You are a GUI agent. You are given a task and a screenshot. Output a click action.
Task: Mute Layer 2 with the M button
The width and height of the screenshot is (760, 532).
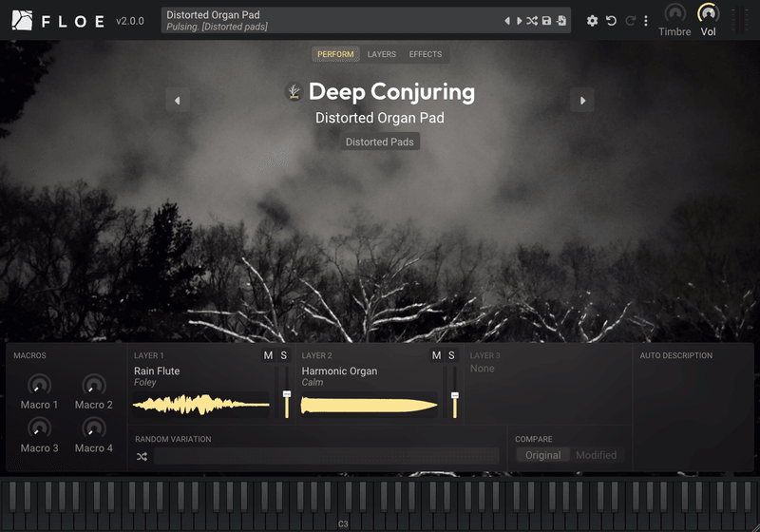coord(437,355)
